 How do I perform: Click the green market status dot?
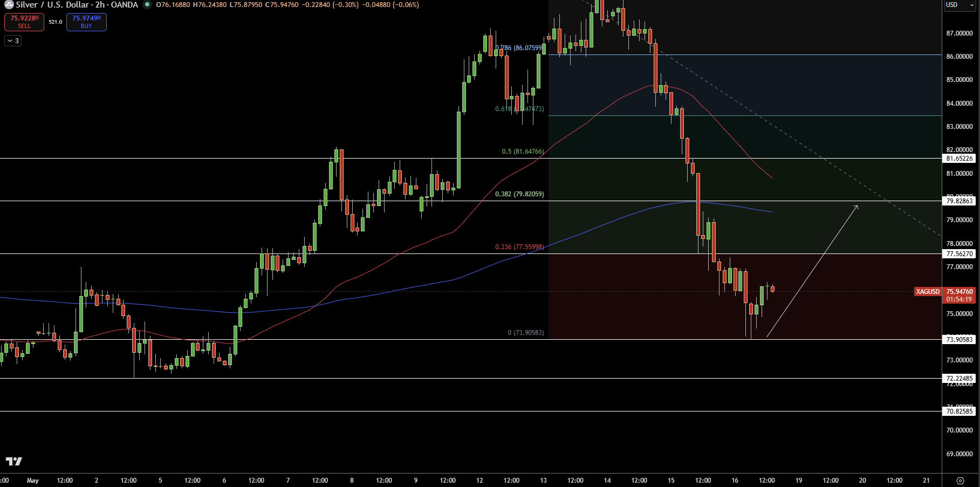(x=147, y=4)
